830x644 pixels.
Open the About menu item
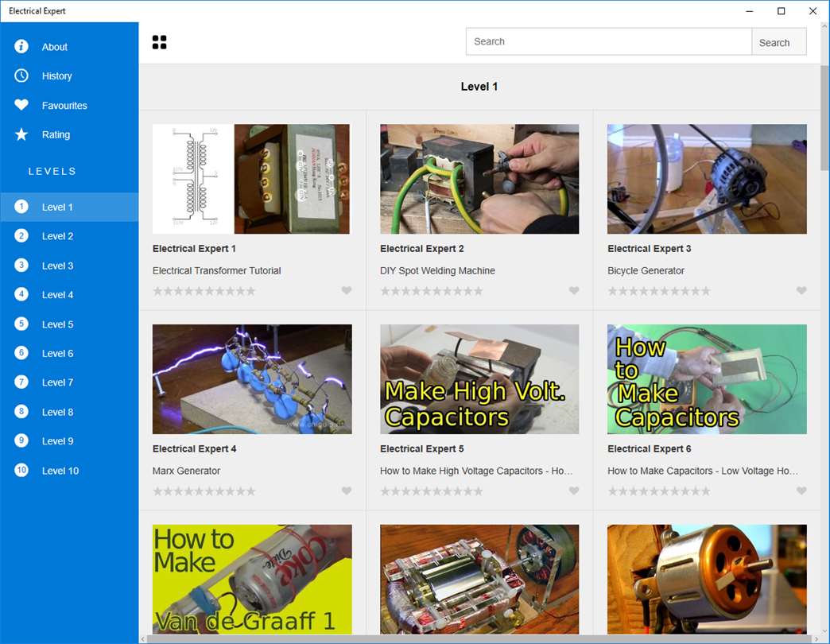tap(69, 47)
